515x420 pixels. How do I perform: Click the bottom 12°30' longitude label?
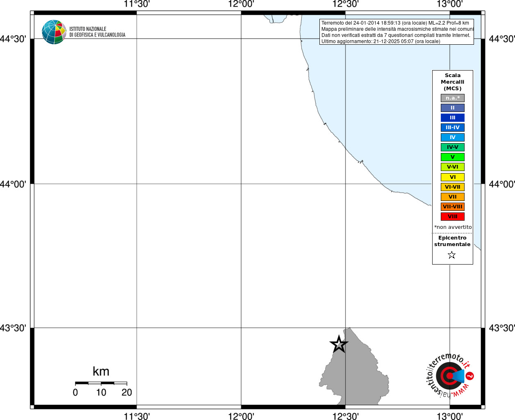pos(346,416)
